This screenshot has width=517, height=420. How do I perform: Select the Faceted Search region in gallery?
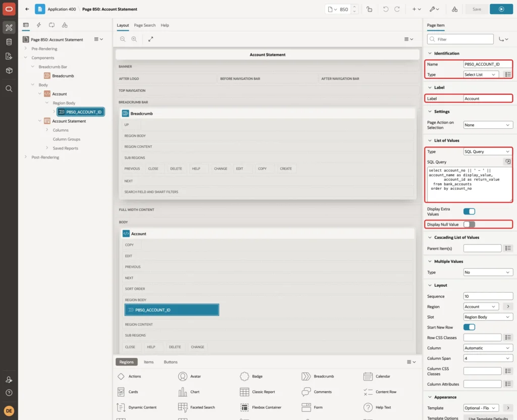pos(196,407)
